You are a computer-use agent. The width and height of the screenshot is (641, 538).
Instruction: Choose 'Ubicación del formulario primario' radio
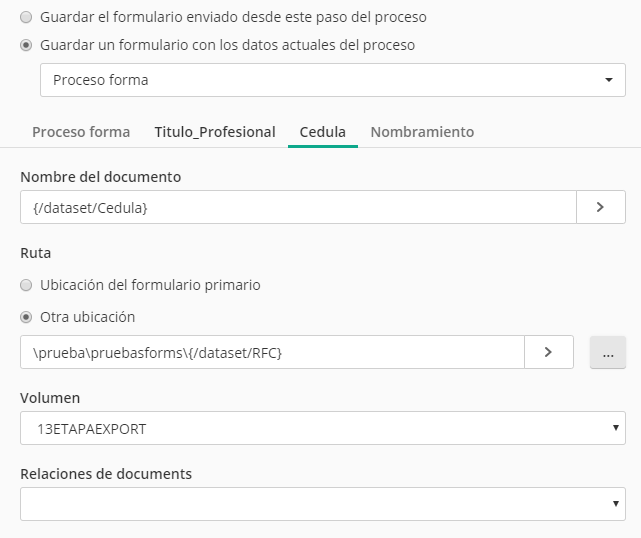[x=26, y=285]
